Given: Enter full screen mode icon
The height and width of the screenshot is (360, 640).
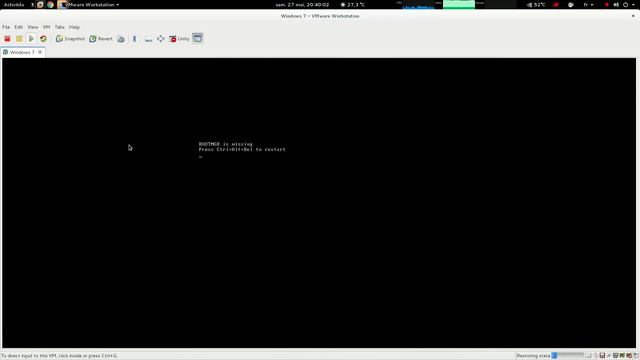Looking at the screenshot, I should point(160,39).
